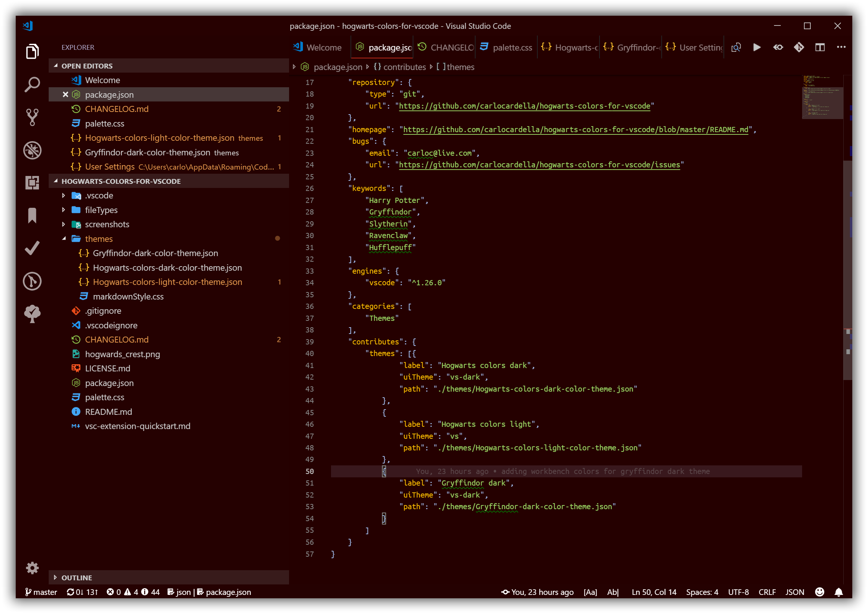Click the minimap code overview

tap(822, 98)
